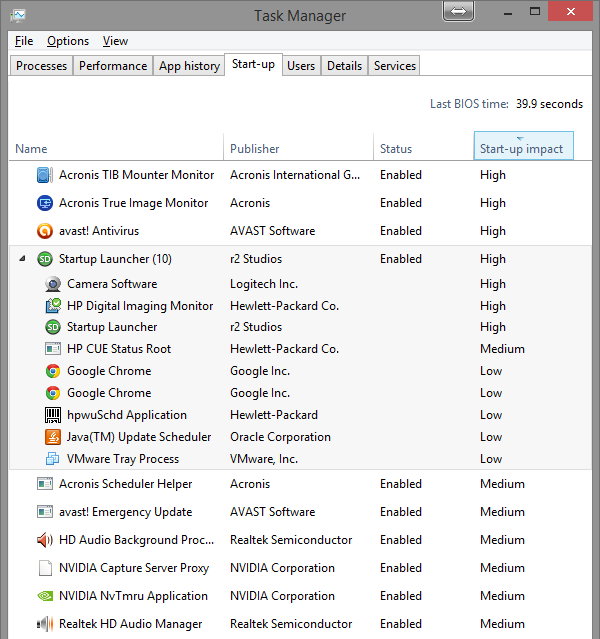Click the Acronis True Image Monitor icon
This screenshot has width=600, height=639.
coord(44,203)
